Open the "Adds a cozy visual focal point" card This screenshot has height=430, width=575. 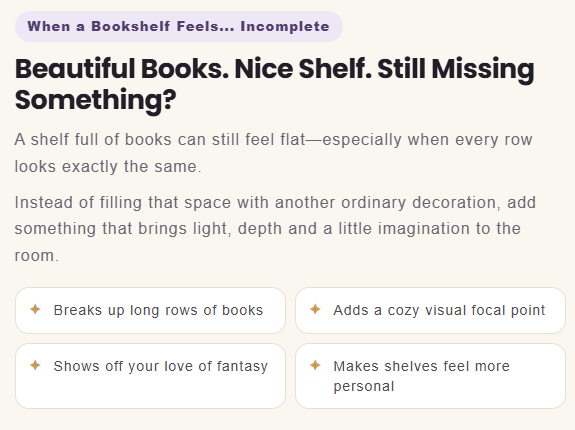(431, 310)
